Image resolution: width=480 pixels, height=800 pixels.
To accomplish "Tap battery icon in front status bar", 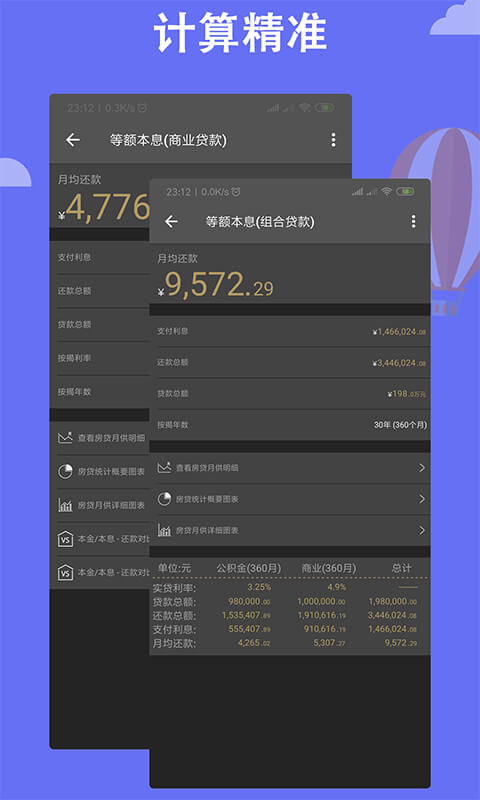I will coord(406,192).
